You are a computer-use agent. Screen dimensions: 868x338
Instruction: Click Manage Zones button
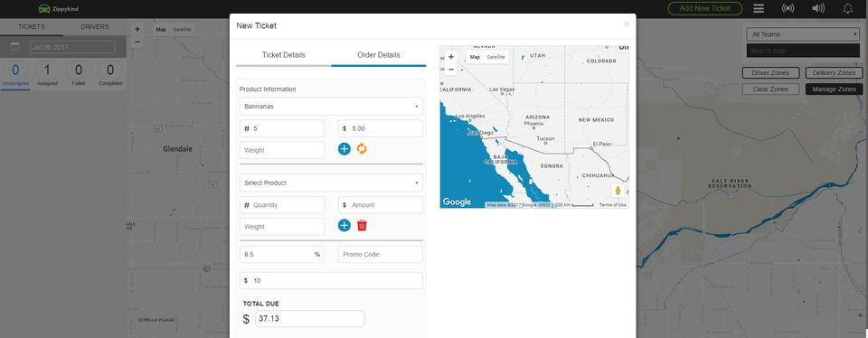tap(834, 89)
